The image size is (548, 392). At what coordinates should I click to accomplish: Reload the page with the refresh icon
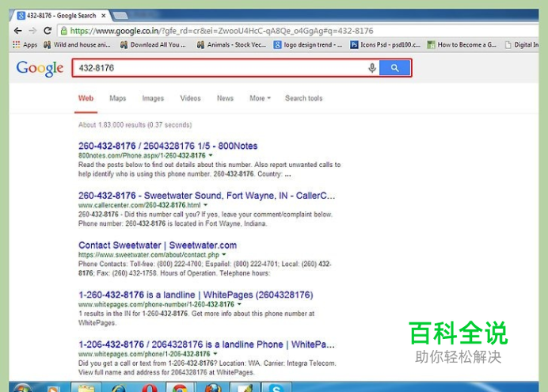click(48, 31)
